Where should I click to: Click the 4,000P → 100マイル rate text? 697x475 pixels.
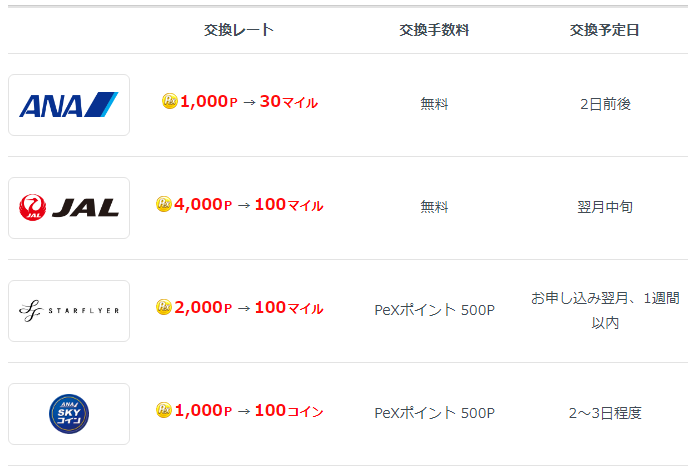249,205
